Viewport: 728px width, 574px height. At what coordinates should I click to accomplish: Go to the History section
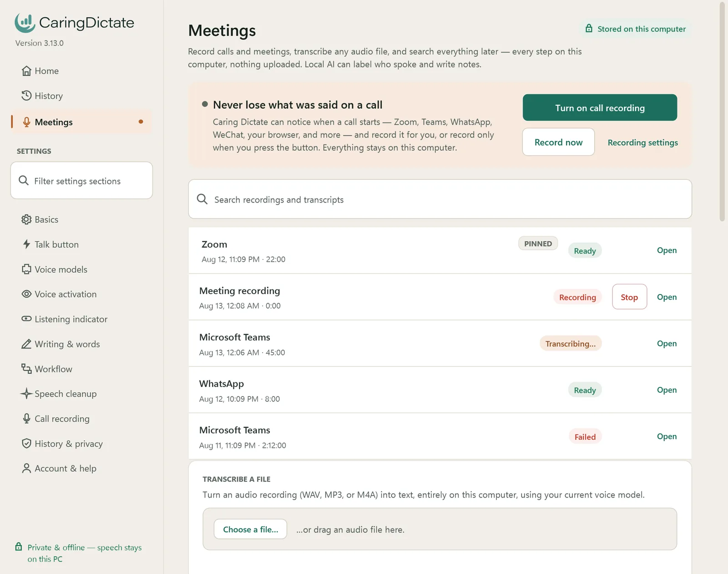81,96
